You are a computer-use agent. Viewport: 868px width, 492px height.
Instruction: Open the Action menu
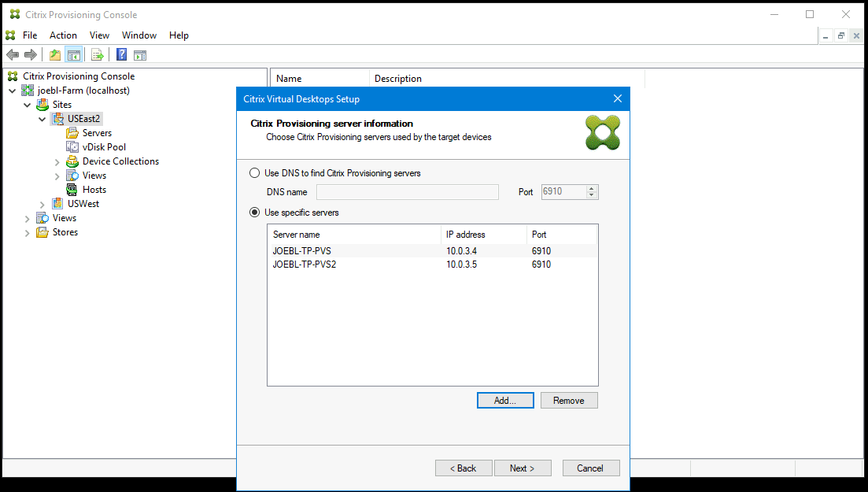(x=63, y=35)
